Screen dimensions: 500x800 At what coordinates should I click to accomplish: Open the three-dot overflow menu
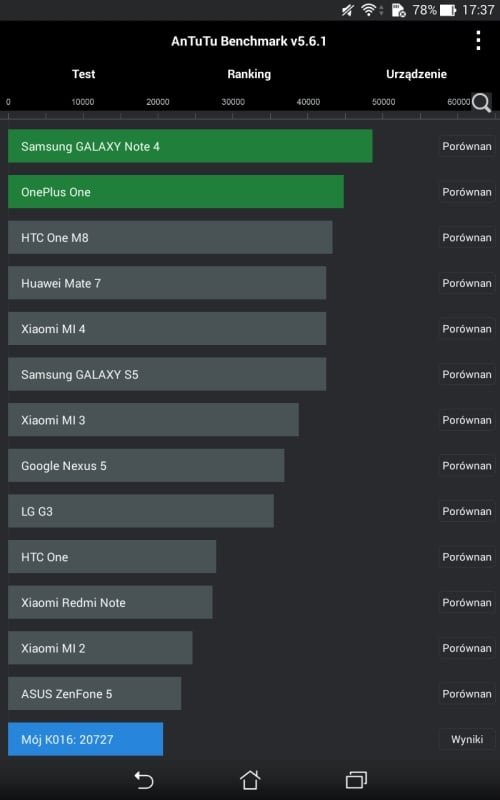coord(478,40)
